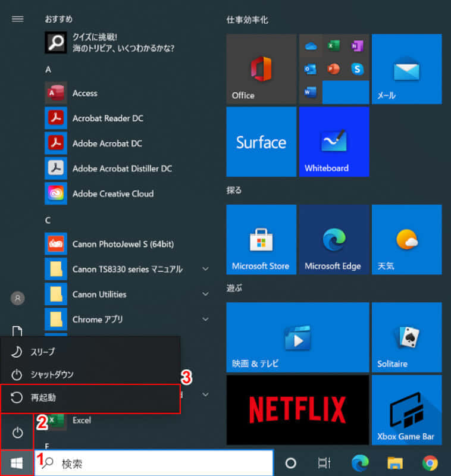Open Task View on the taskbar
Viewport: 451px width, 476px height.
(x=324, y=464)
